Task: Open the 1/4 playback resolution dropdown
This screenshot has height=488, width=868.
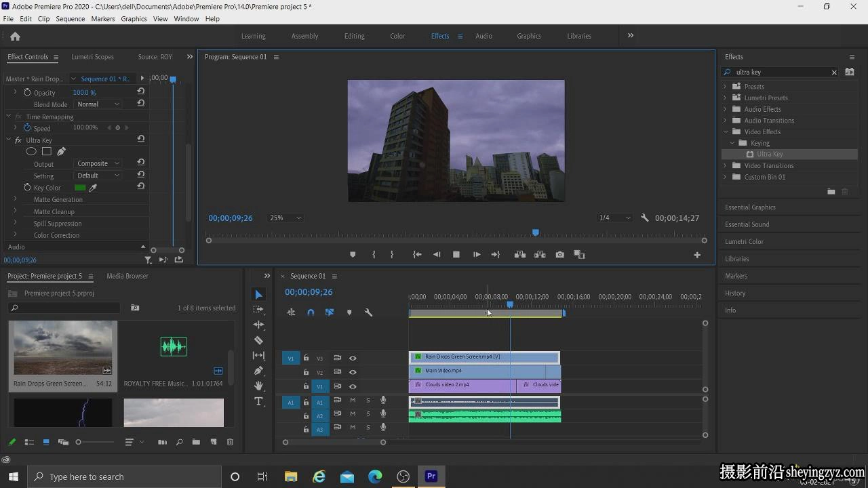Action: point(614,218)
